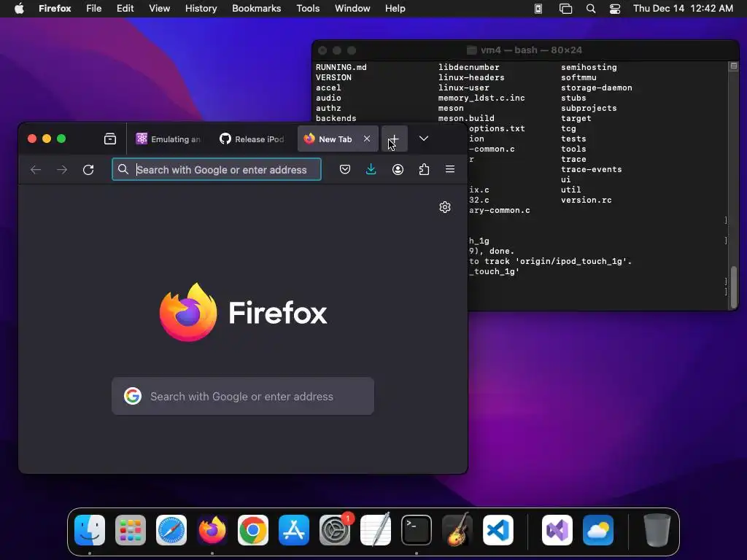Open Spotlight search in menu bar
The width and height of the screenshot is (747, 560).
coord(591,9)
